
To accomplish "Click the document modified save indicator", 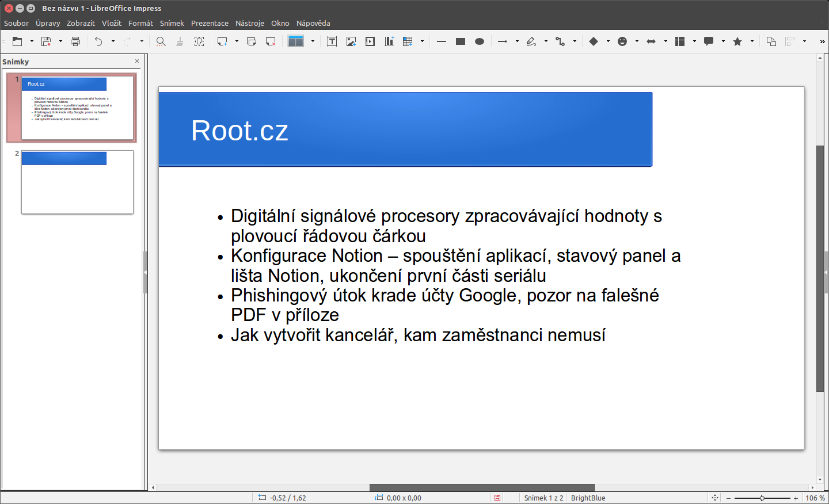I will point(497,498).
